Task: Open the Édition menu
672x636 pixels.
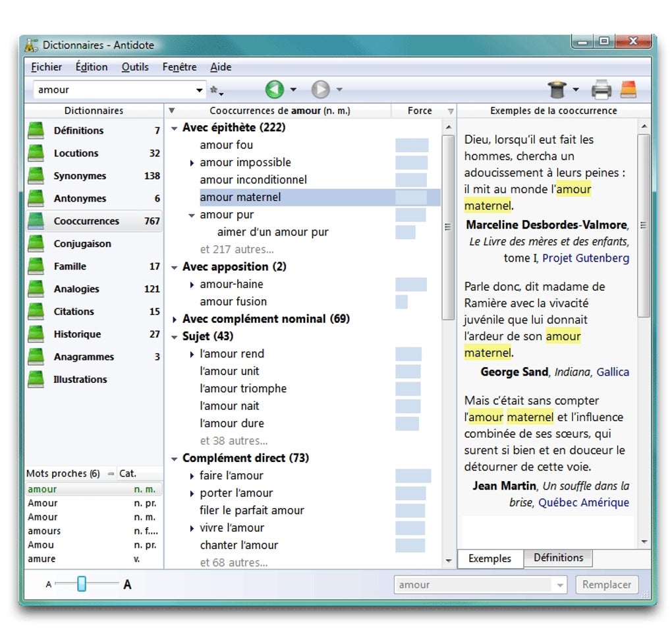Action: point(92,67)
